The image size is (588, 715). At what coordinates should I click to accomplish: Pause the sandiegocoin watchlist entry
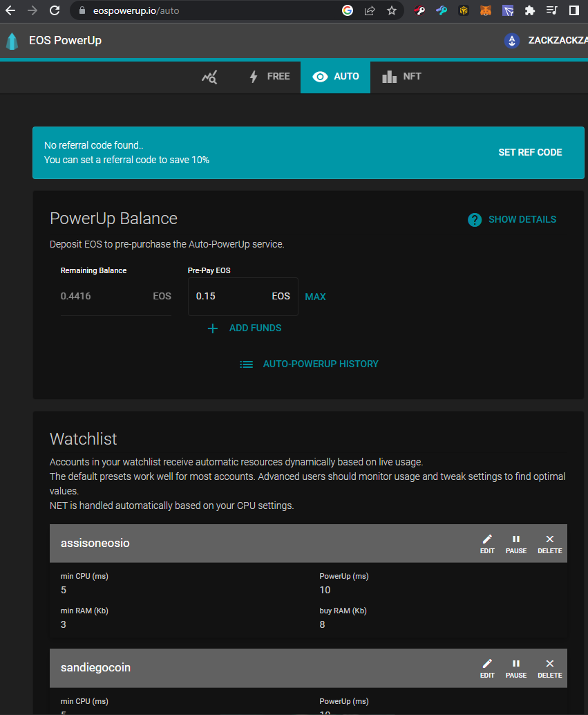tap(516, 669)
